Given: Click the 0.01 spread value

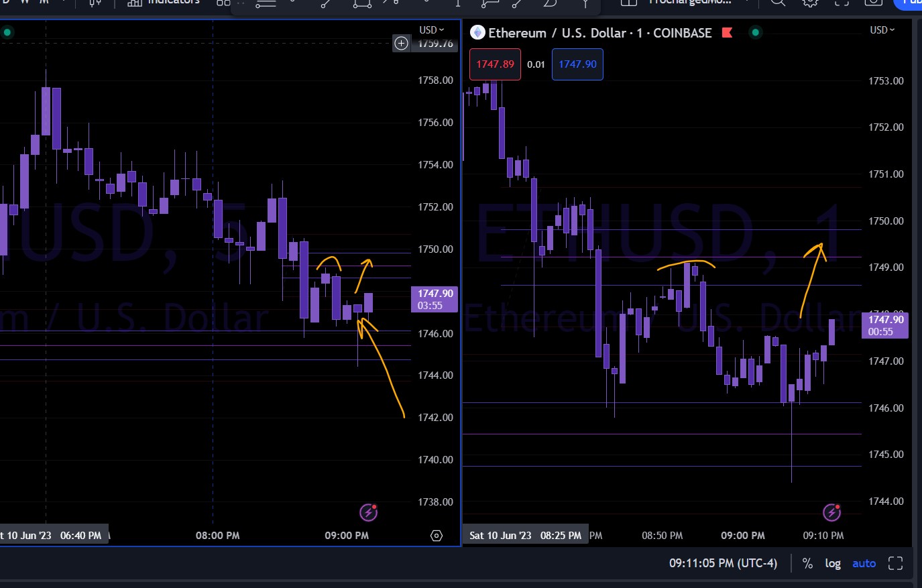Looking at the screenshot, I should [536, 64].
